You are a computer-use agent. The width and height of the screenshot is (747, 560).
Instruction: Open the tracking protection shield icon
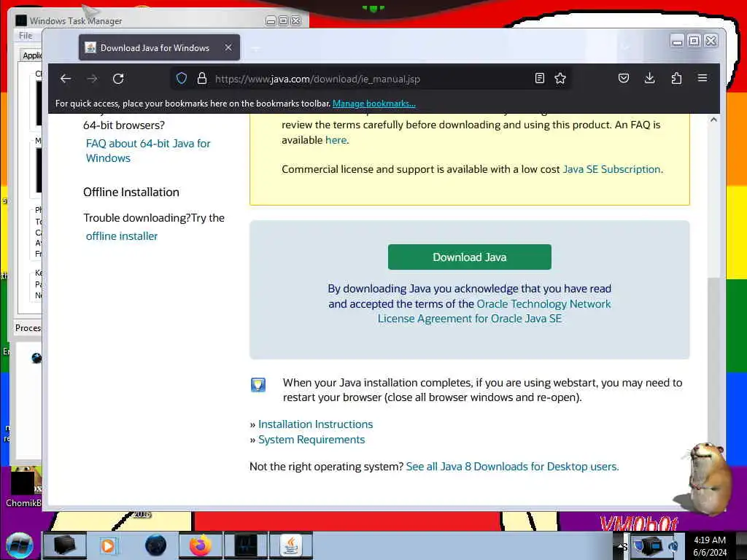(x=182, y=79)
